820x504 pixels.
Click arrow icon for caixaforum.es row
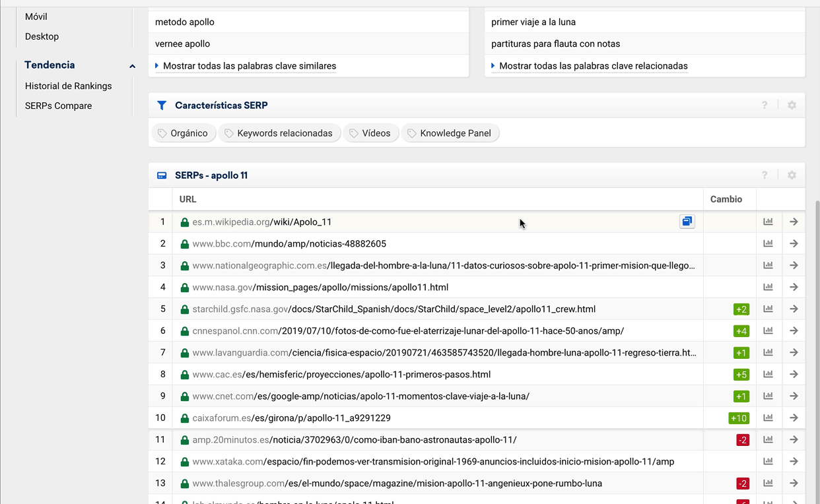point(794,418)
